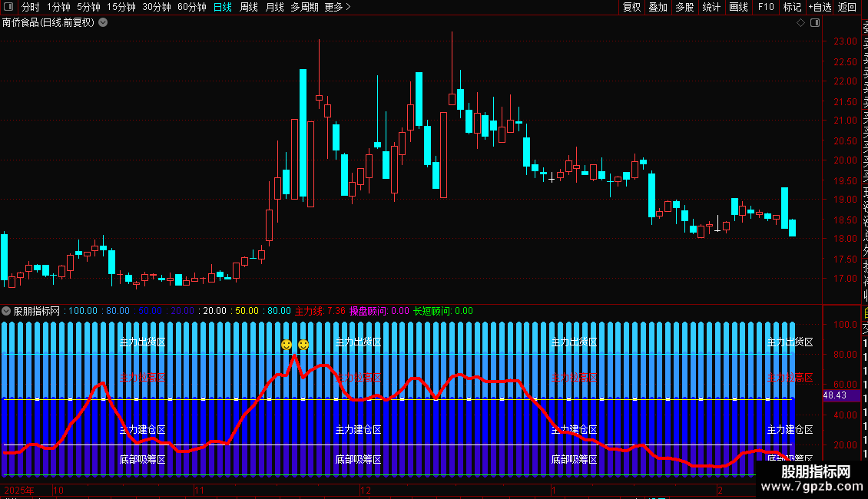Select the 日线 daily period
Screen dimensions: 868x499
pyautogui.click(x=223, y=7)
